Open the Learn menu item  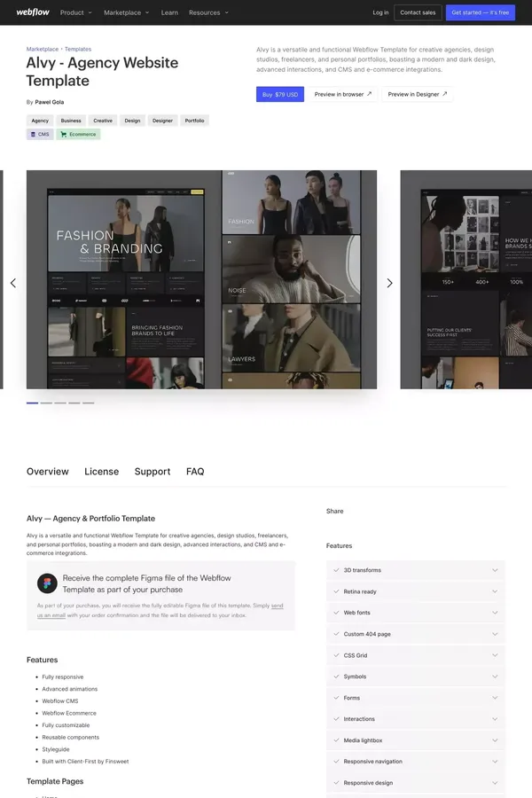point(169,12)
